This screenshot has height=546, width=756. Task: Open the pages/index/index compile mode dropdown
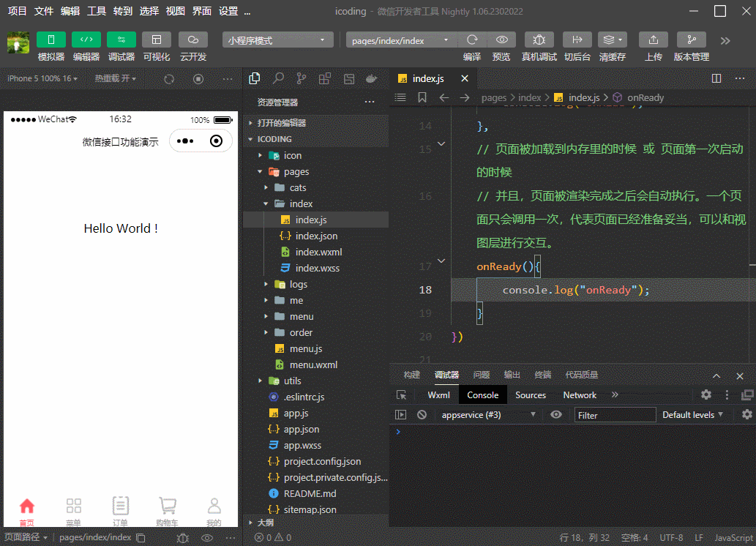(400, 40)
